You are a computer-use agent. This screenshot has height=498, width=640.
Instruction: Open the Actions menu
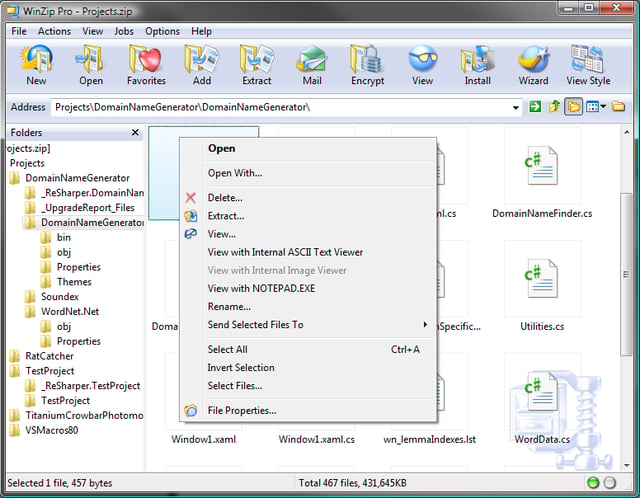54,31
